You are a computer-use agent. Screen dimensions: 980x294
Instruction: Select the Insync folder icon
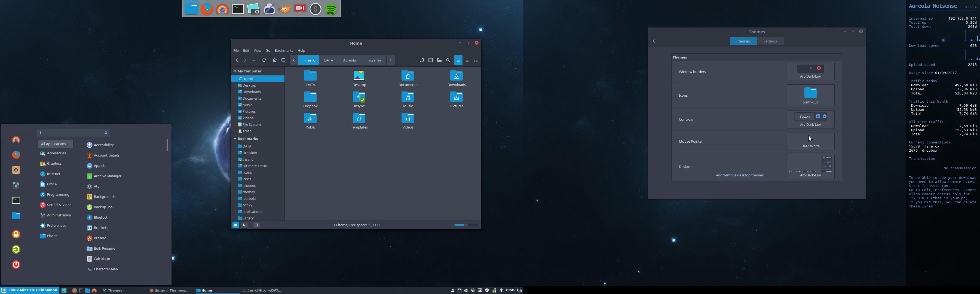click(359, 97)
